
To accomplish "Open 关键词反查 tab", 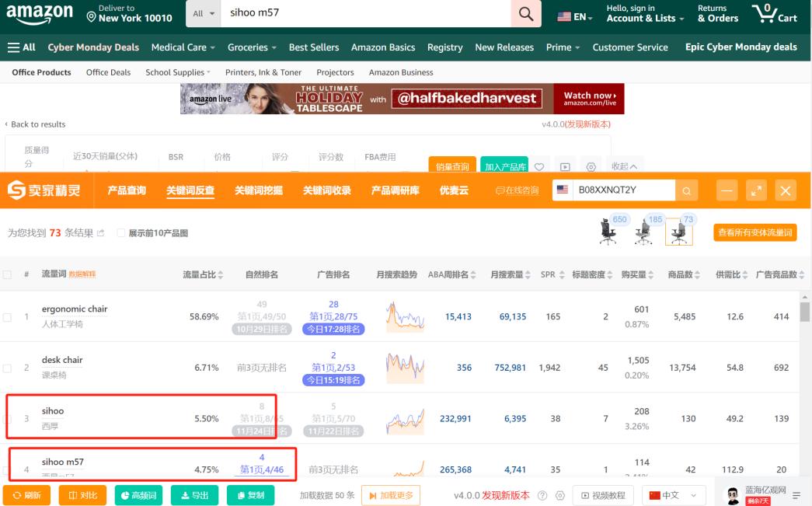I will pyautogui.click(x=190, y=190).
